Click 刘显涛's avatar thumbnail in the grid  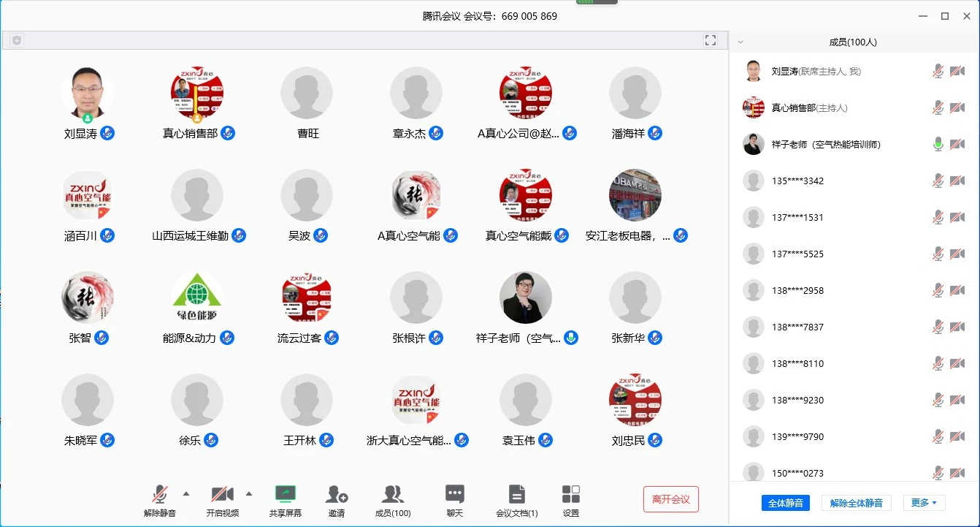click(x=88, y=93)
